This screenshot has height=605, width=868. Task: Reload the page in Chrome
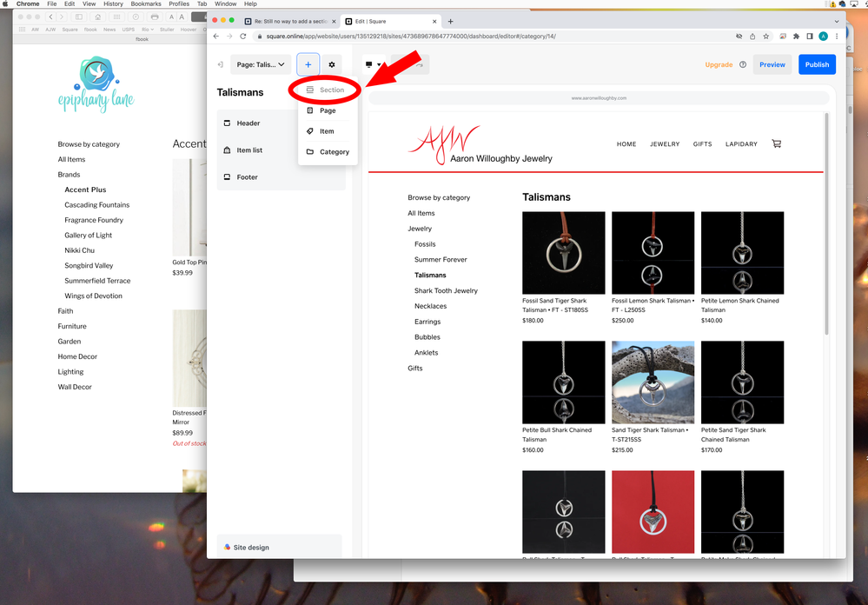(x=243, y=37)
